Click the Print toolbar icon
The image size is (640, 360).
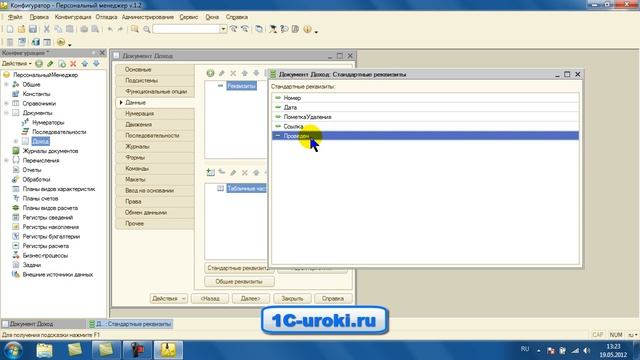click(84, 29)
